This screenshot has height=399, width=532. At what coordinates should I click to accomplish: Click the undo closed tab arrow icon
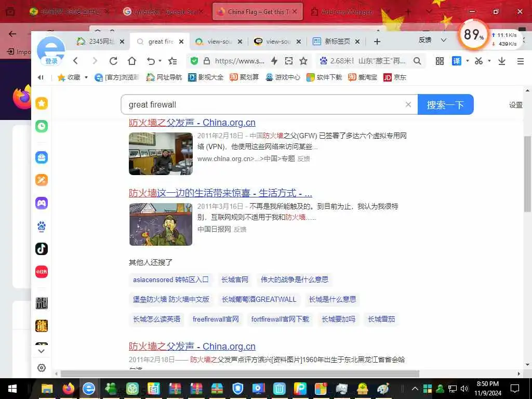coord(151,61)
